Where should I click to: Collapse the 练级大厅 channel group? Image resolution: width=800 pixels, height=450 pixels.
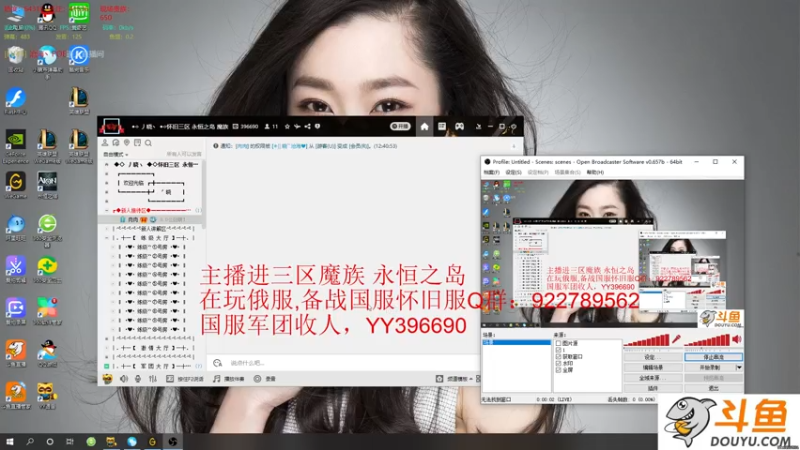[x=107, y=238]
